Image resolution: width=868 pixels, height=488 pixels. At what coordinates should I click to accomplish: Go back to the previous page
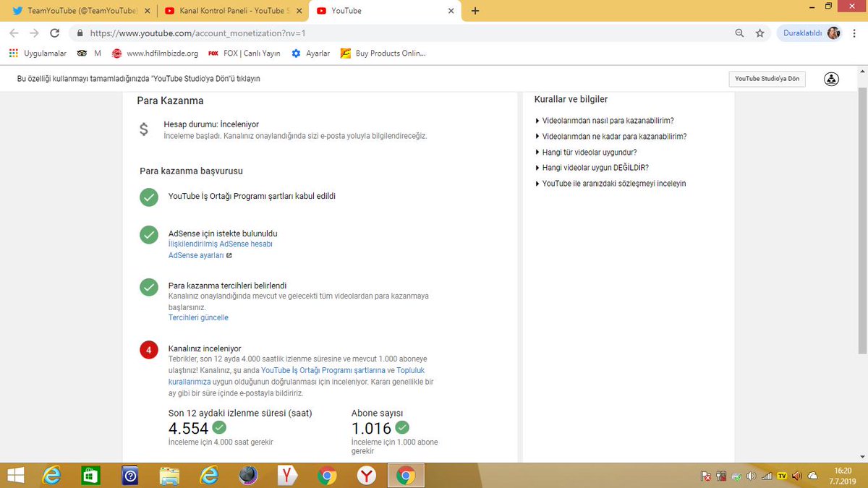[14, 33]
